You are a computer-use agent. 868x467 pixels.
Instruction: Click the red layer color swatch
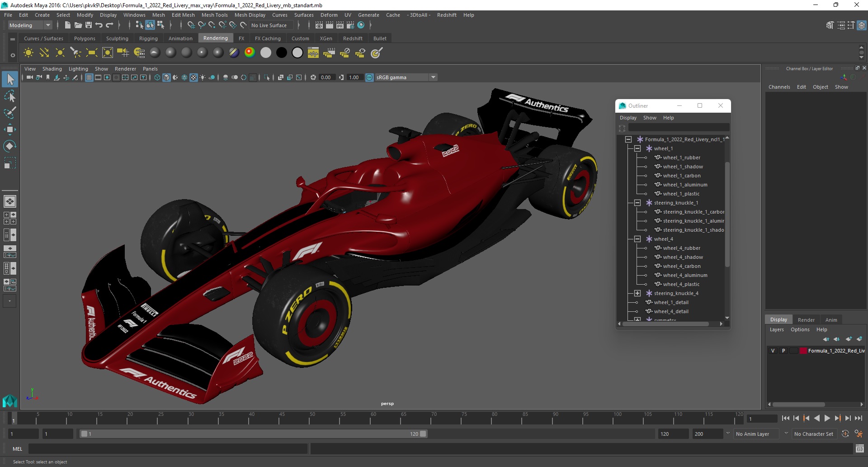[803, 351]
